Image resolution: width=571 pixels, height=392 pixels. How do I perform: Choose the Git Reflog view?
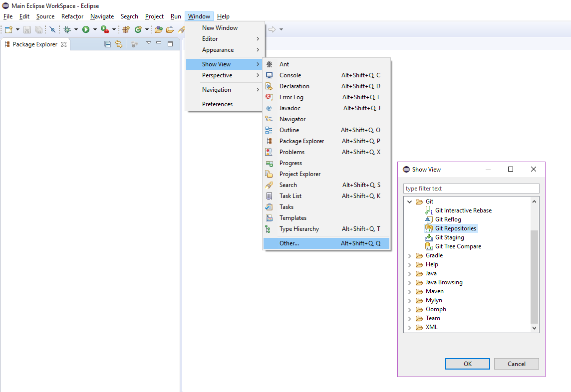[448, 219]
